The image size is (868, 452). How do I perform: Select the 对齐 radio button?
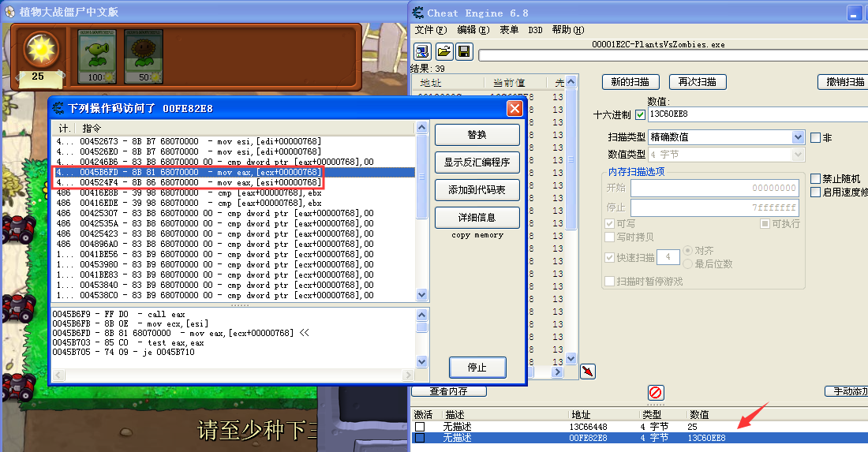pyautogui.click(x=687, y=251)
